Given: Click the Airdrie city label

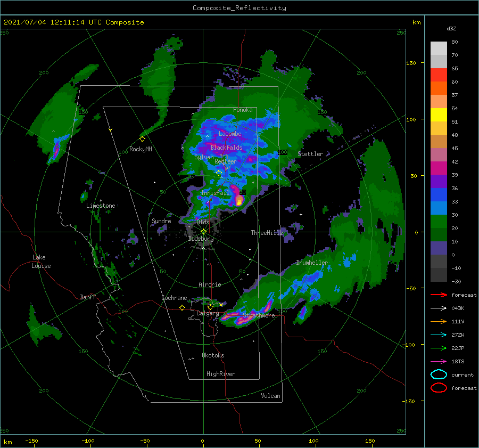Looking at the screenshot, I should pyautogui.click(x=210, y=284).
